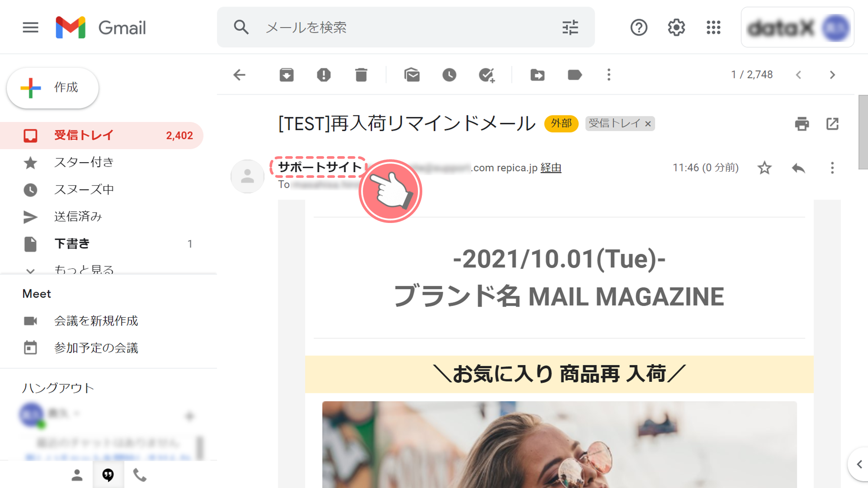868x488 pixels.
Task: Click the email subject [TEST]再入荷リマインドメール
Action: tap(407, 124)
